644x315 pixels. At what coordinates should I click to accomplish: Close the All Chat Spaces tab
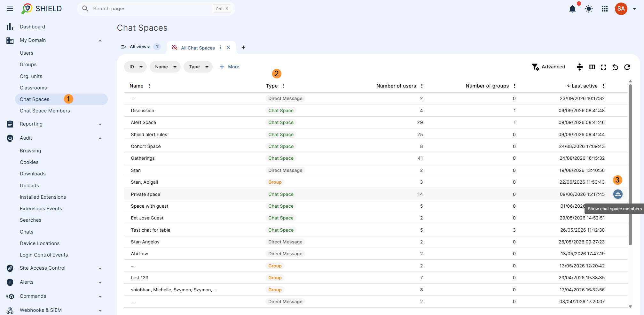coord(228,47)
